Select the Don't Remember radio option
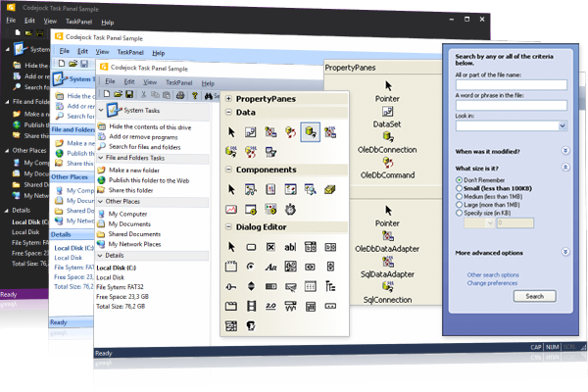The width and height of the screenshot is (588, 392). [460, 179]
